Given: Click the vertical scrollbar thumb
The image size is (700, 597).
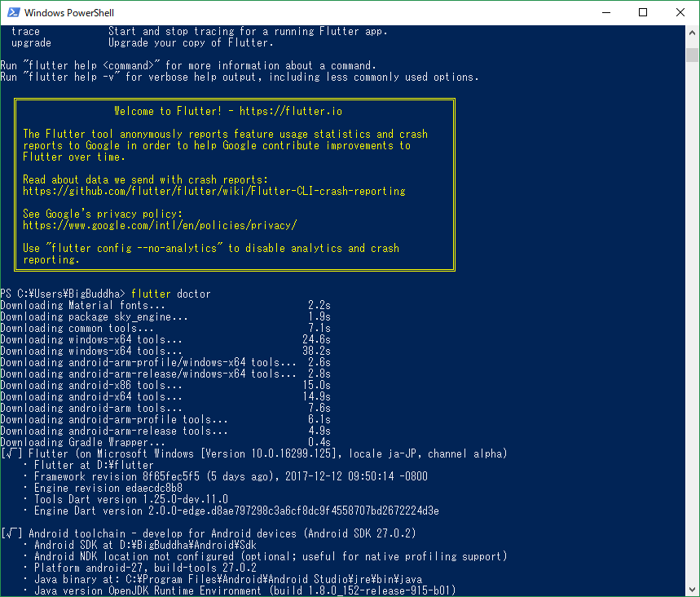Looking at the screenshot, I should tap(692, 55).
